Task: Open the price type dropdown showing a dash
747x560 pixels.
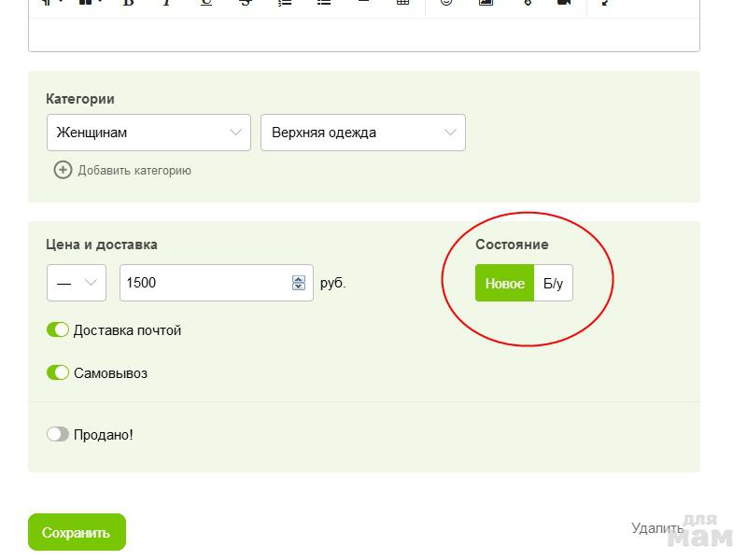Action: 76,283
